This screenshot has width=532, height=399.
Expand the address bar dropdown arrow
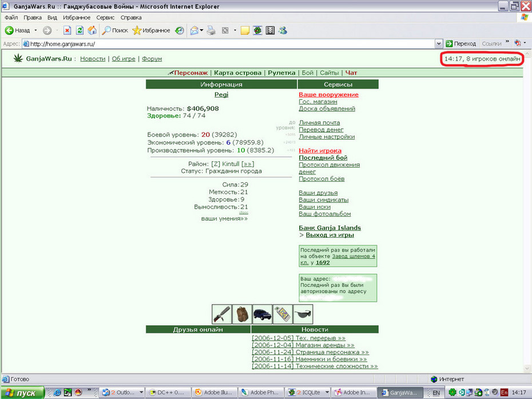tap(439, 44)
